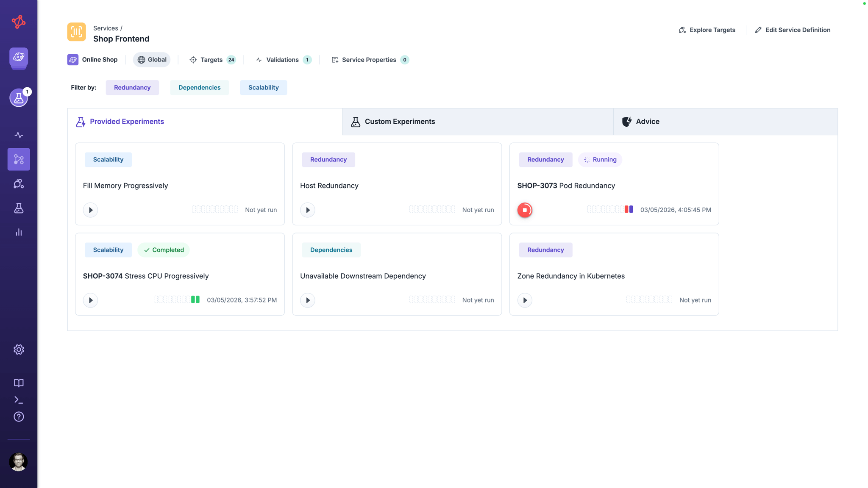
Task: Open the Global environment selector
Action: tap(152, 60)
